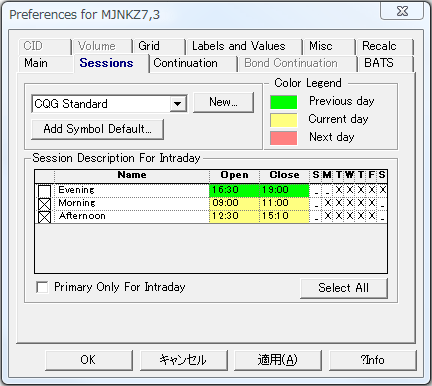Image resolution: width=432 pixels, height=386 pixels.
Task: Go to the Labels and Values tab
Action: (x=239, y=46)
